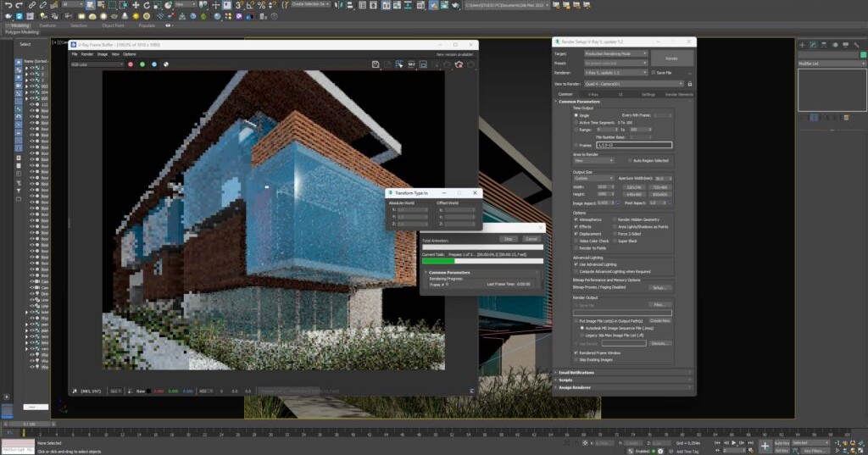Open the Freeform ribbon tab
The height and width of the screenshot is (455, 868).
47,25
